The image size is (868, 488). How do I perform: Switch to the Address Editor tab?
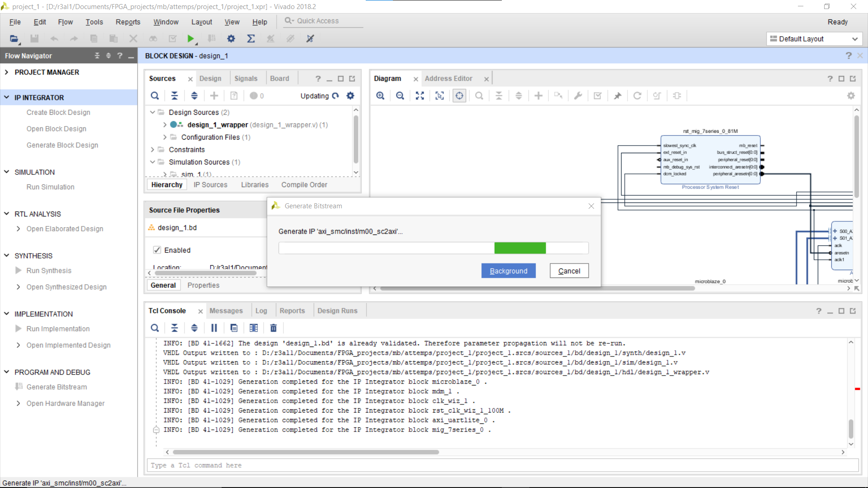coord(449,78)
